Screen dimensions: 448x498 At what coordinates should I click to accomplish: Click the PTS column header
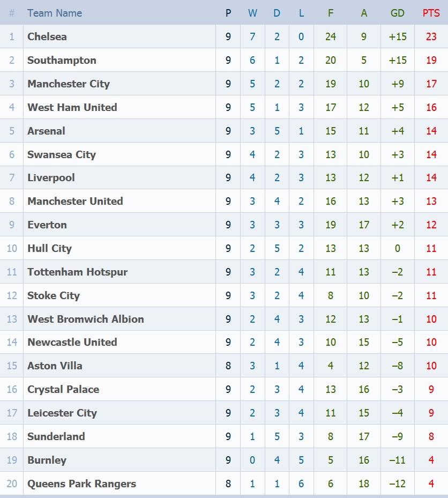click(x=431, y=13)
